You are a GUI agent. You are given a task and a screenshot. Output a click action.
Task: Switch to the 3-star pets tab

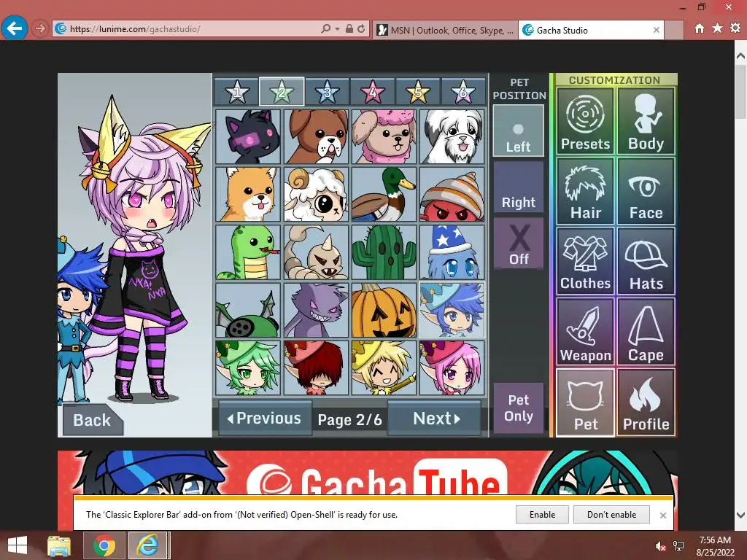(x=328, y=91)
